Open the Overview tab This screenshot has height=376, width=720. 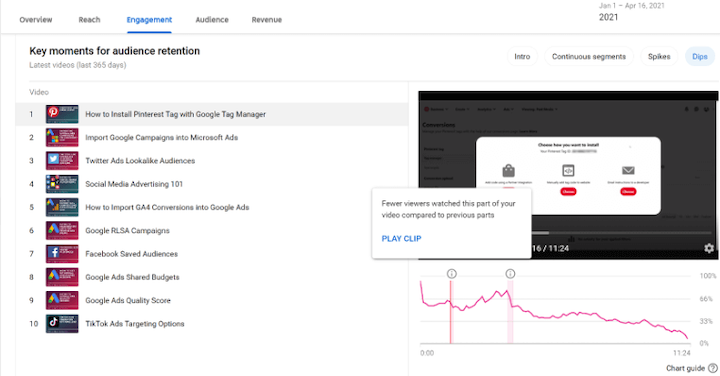coord(36,20)
